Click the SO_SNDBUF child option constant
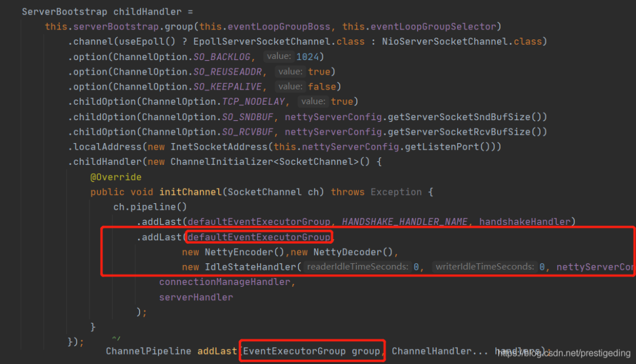This screenshot has width=636, height=364. [247, 117]
